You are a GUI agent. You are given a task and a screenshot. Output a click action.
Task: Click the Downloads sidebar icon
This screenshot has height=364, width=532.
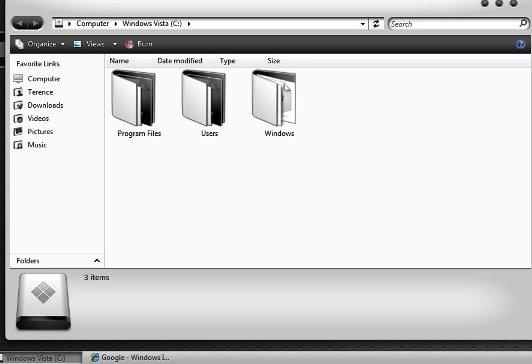[18, 105]
